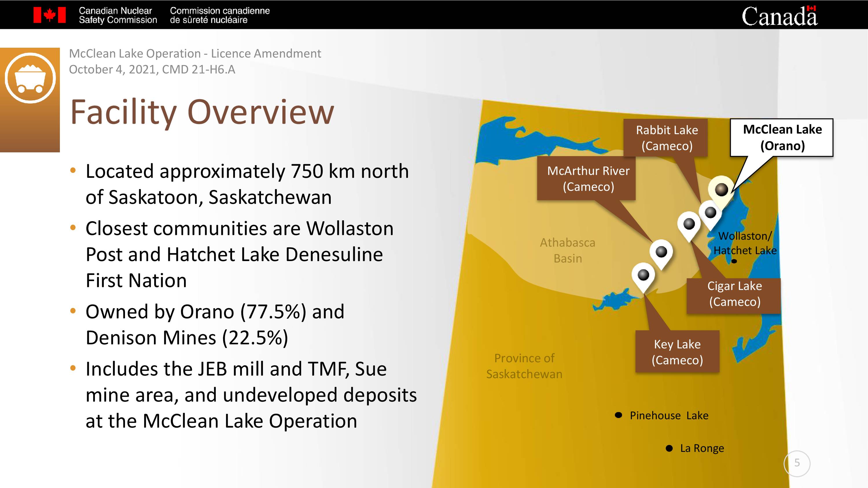Select the Key Lake (Cameco) callout
Screen dimensions: 868x488
coord(677,352)
